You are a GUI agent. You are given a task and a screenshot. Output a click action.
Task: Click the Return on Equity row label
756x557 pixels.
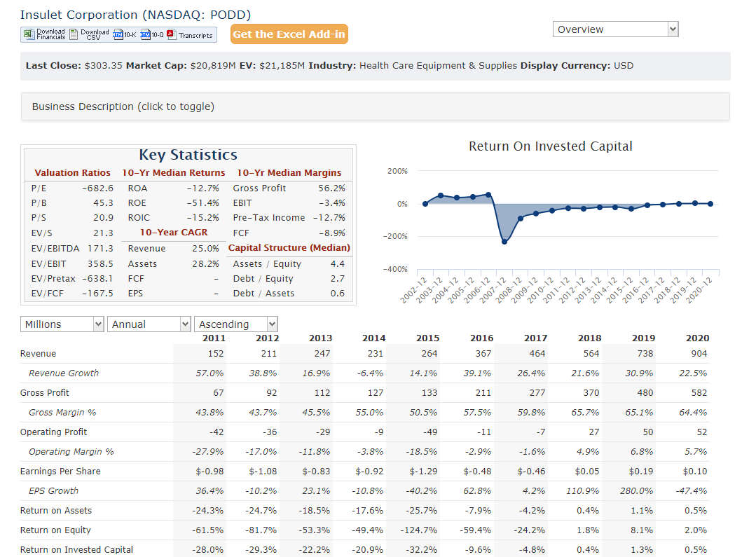coord(55,530)
